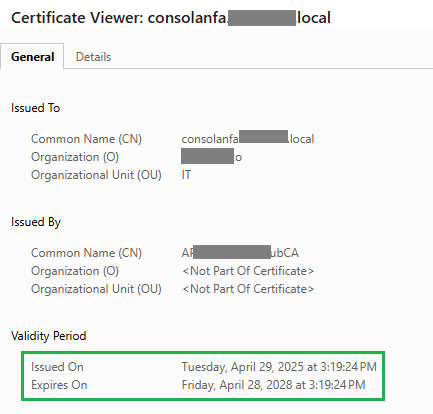
Task: Click the Expires On label
Action: [x=59, y=385]
